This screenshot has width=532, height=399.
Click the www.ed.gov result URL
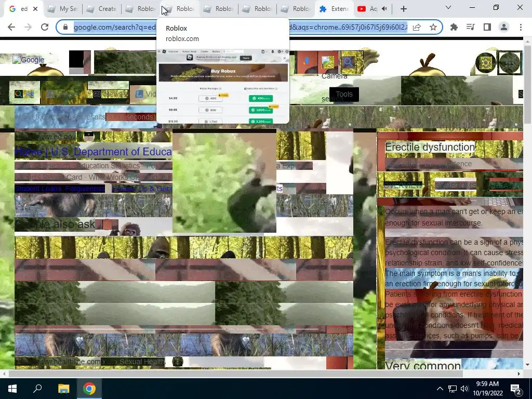click(x=46, y=137)
